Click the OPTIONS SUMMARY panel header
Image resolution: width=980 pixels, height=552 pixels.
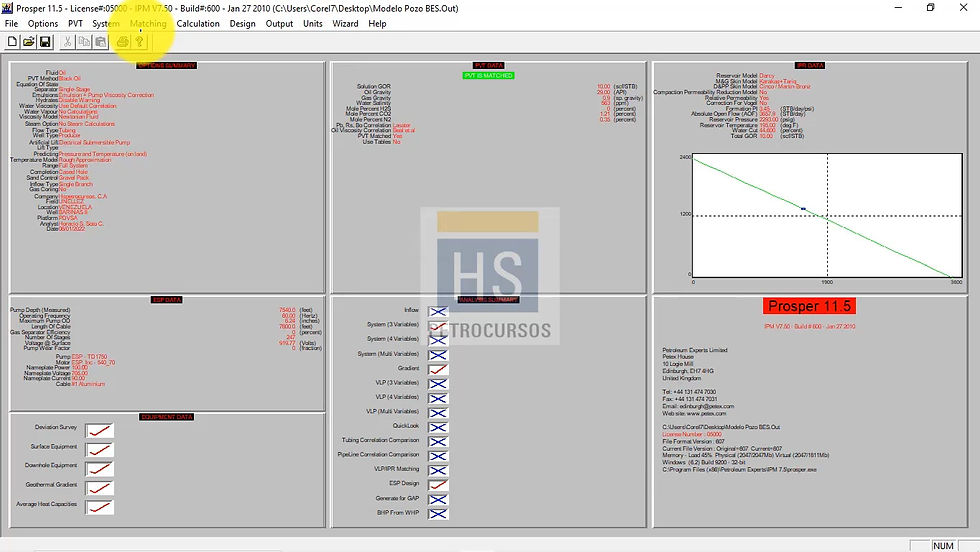click(x=167, y=66)
